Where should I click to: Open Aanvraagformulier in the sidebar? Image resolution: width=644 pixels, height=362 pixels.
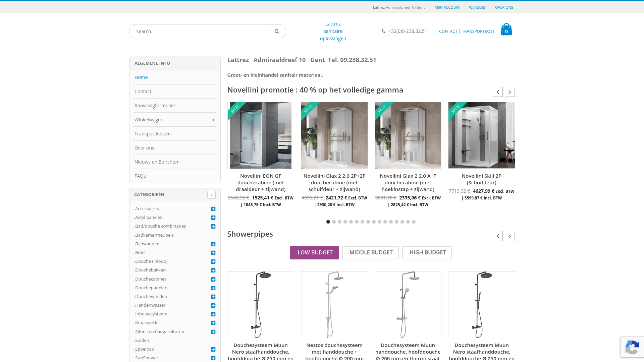click(155, 106)
